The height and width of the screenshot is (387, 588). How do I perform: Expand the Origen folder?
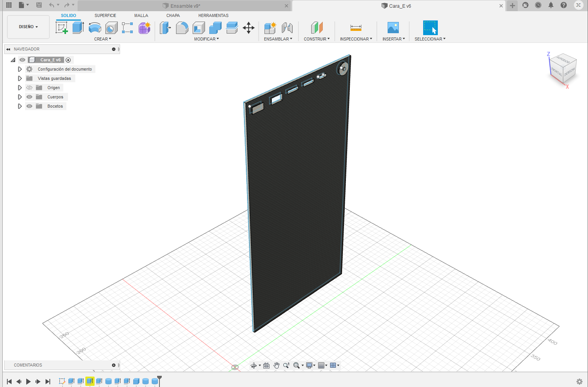click(x=20, y=88)
